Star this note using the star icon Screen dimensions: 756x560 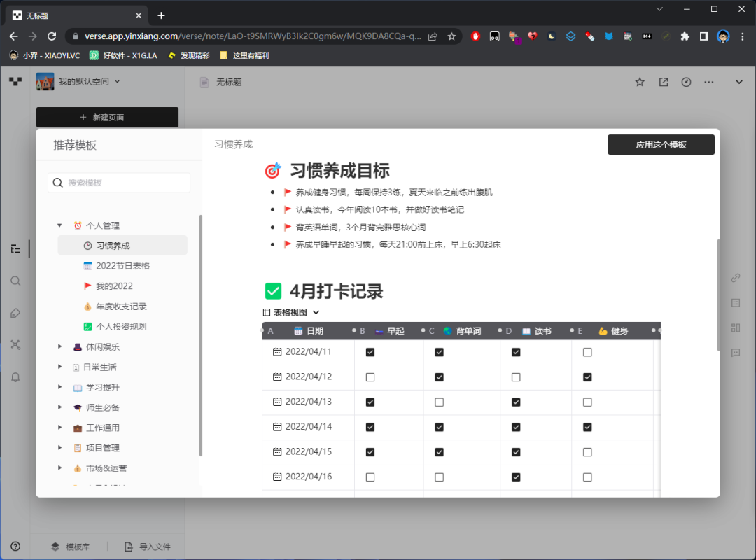[x=640, y=82]
